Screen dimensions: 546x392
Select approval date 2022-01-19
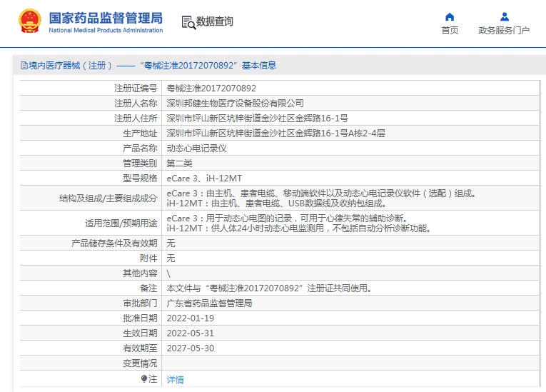[190, 318]
